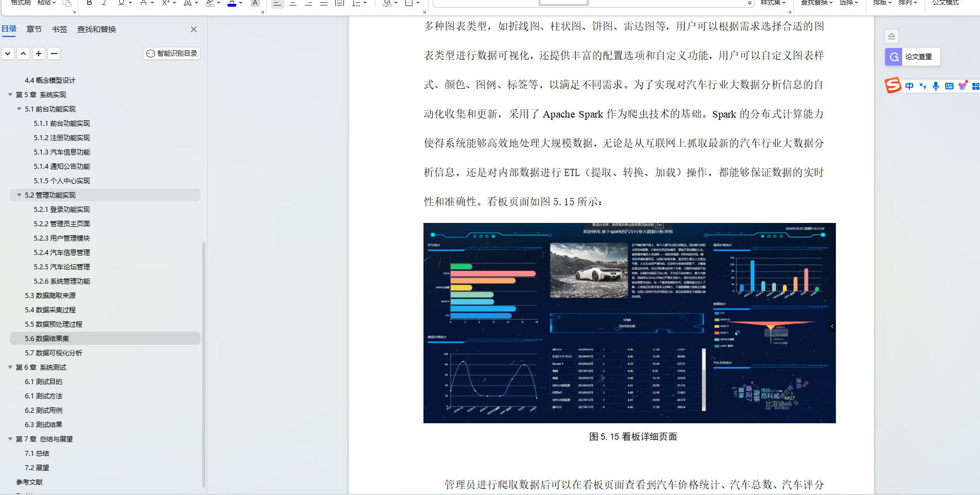The image size is (980, 495).
Task: Navigate to 5.2.1 登录功能实现
Action: (62, 210)
